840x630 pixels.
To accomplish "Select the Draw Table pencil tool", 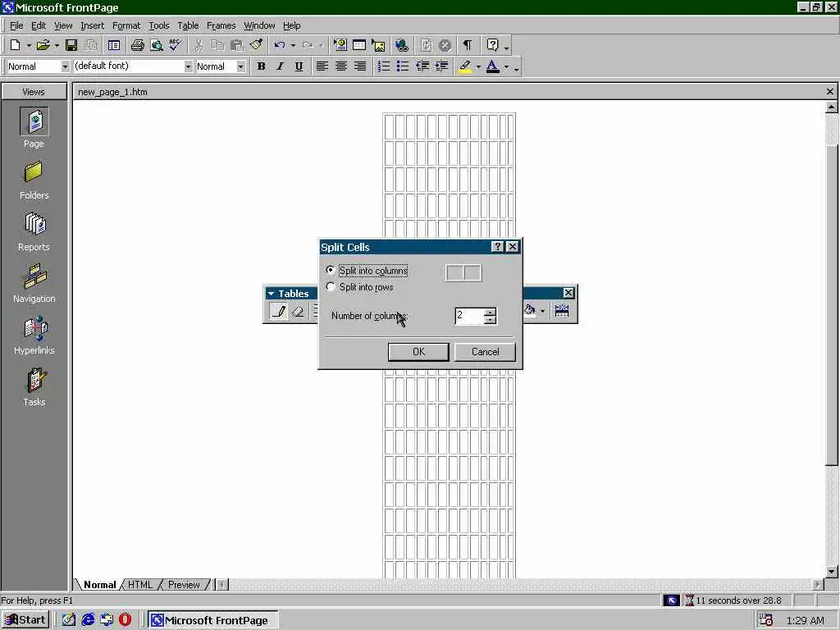I will pyautogui.click(x=279, y=311).
